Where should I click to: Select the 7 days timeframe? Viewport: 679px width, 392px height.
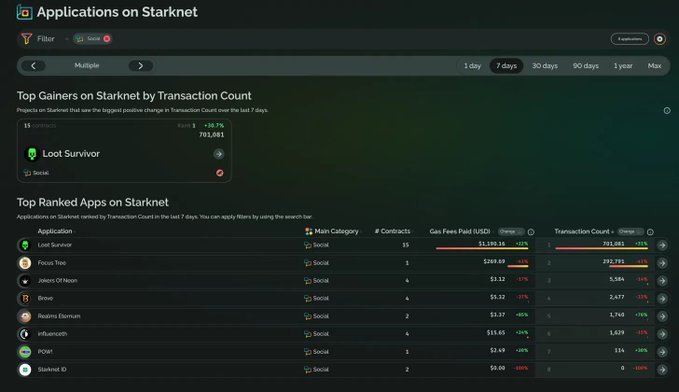point(506,66)
